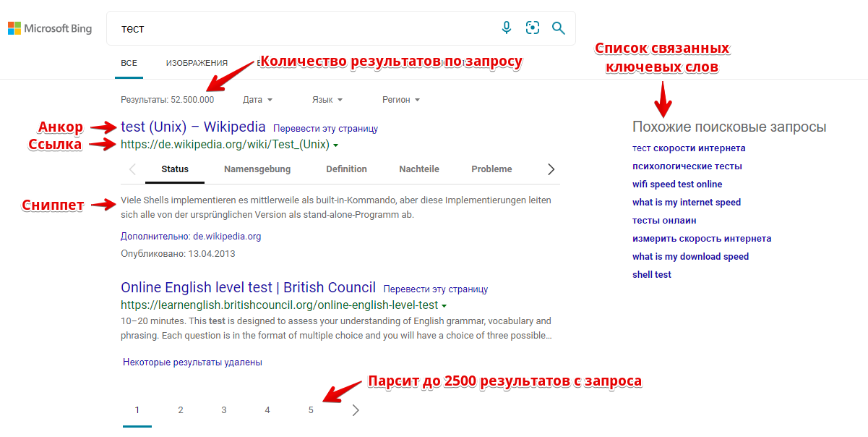Click the left chevron of section tabs
The image size is (868, 437).
tap(132, 169)
